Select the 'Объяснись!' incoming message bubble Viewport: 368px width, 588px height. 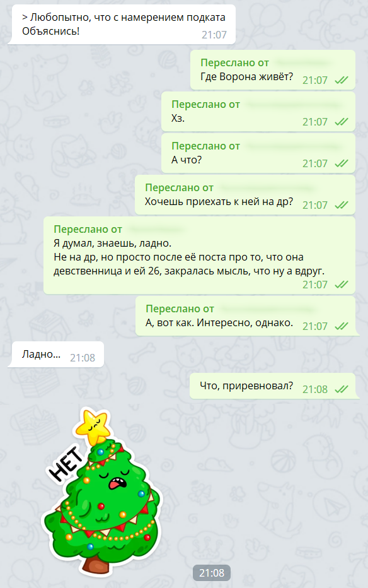(123, 25)
